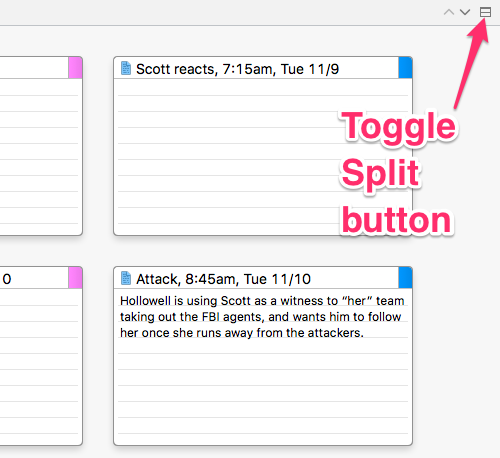Click empty corkboard space between card rows
The width and height of the screenshot is (500, 458).
click(263, 251)
